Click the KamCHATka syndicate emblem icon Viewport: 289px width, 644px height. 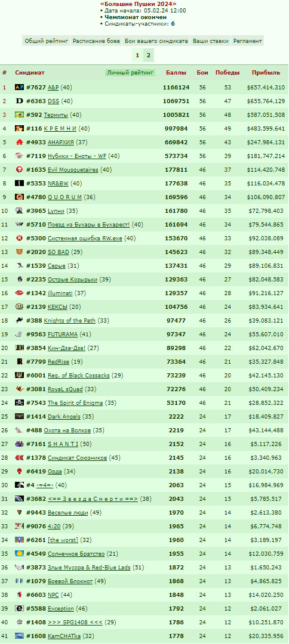(x=19, y=636)
